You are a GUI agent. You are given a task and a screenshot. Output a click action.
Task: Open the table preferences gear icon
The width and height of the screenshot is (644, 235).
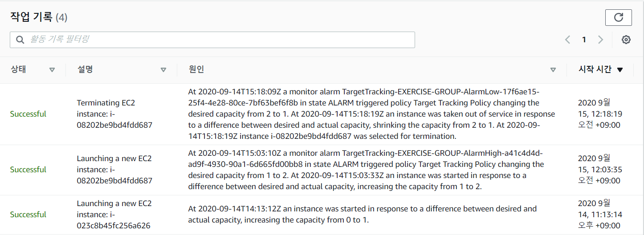[x=626, y=40]
